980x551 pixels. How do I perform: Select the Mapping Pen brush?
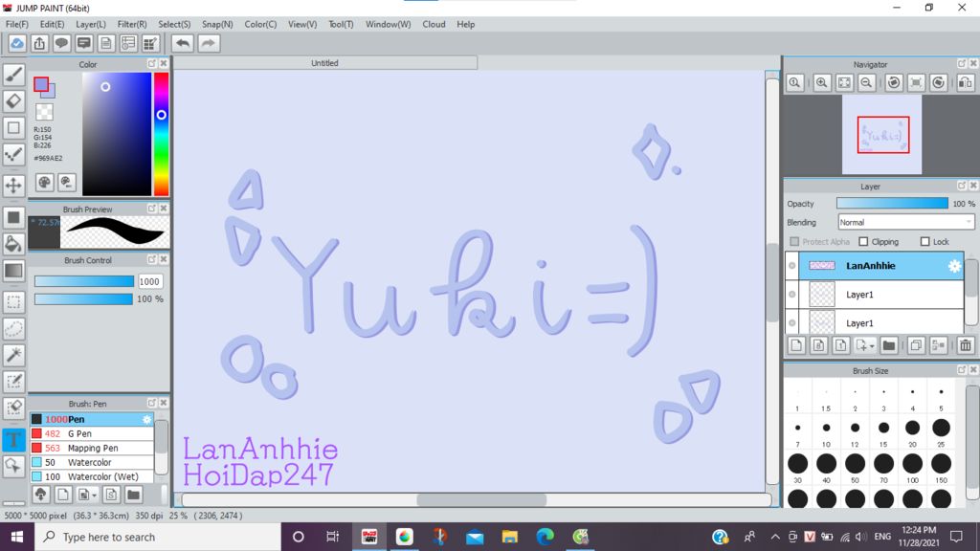click(x=91, y=448)
